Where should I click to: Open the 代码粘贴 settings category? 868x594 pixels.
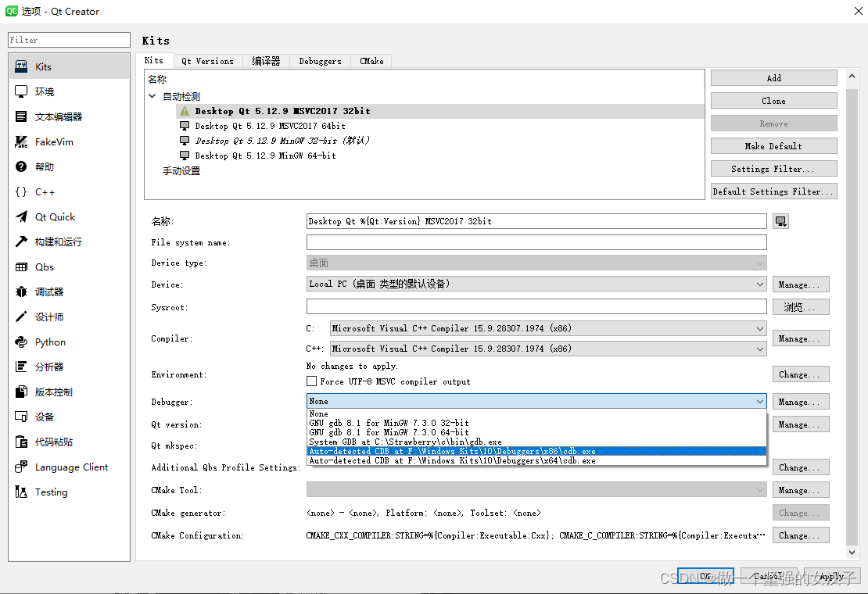[69, 442]
